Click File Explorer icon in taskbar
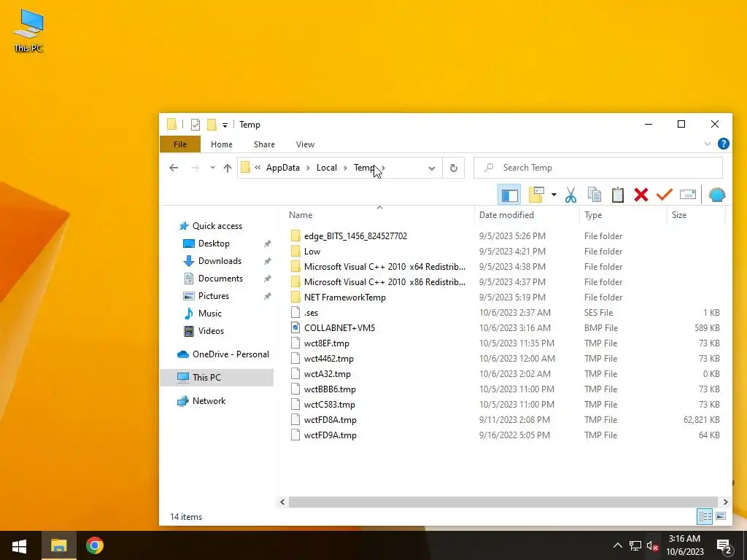This screenshot has height=560, width=747. coord(58,545)
